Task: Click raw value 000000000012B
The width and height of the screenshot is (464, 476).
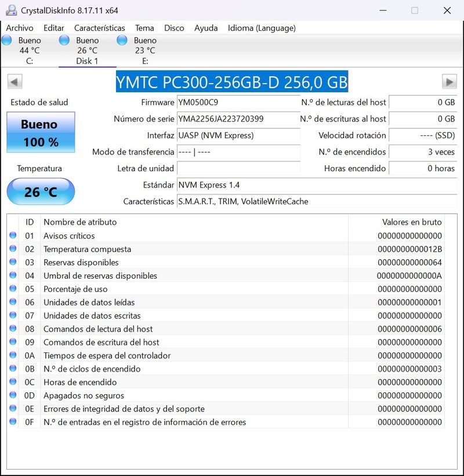Action: (x=409, y=249)
